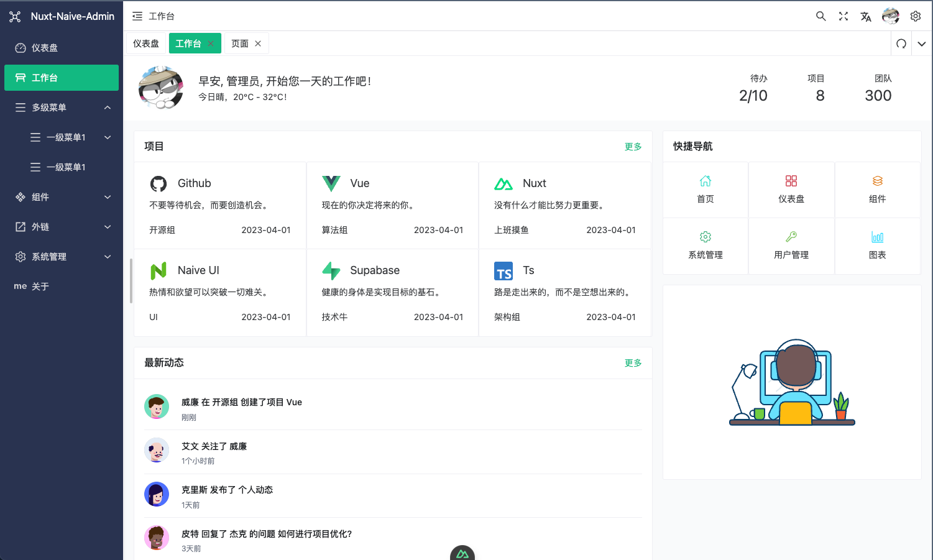The height and width of the screenshot is (560, 933).
Task: Switch to the 仪表盘 tab
Action: tap(146, 44)
